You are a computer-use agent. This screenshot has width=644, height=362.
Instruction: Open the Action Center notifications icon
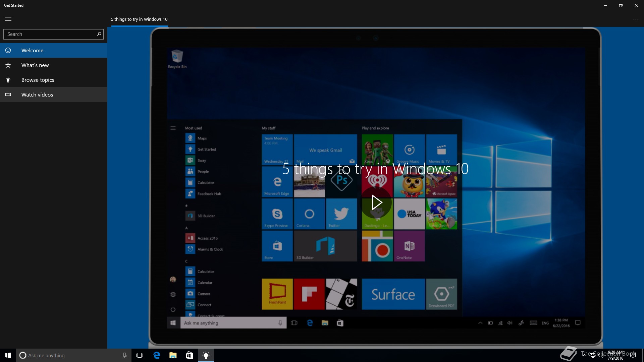pos(633,355)
